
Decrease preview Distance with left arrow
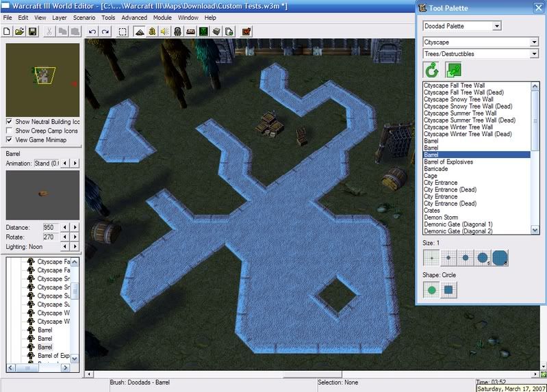coord(65,227)
